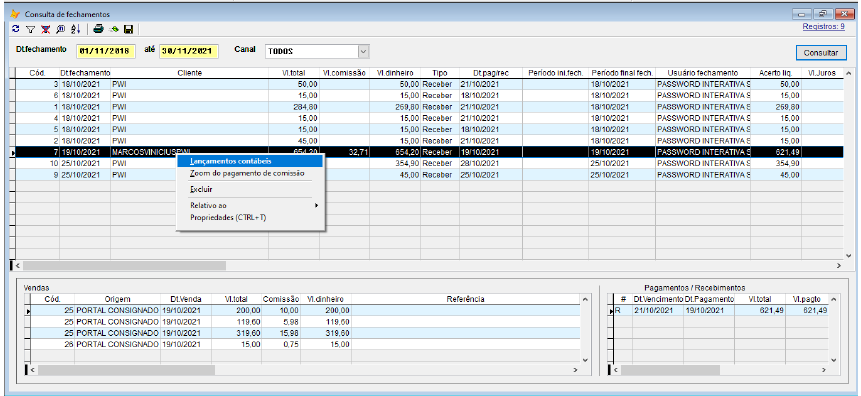Screen dimensions: 861x396
Task: Open the filter funnel tool
Action: coord(31,29)
